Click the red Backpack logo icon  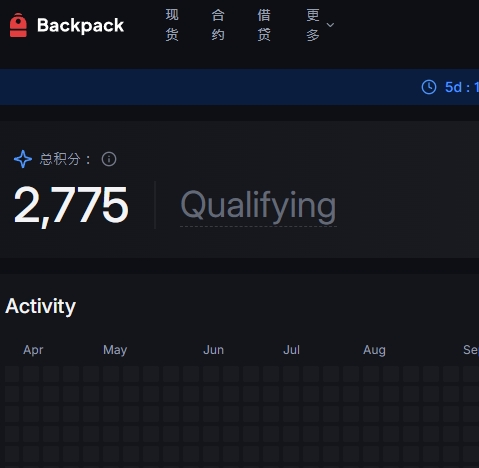point(18,25)
